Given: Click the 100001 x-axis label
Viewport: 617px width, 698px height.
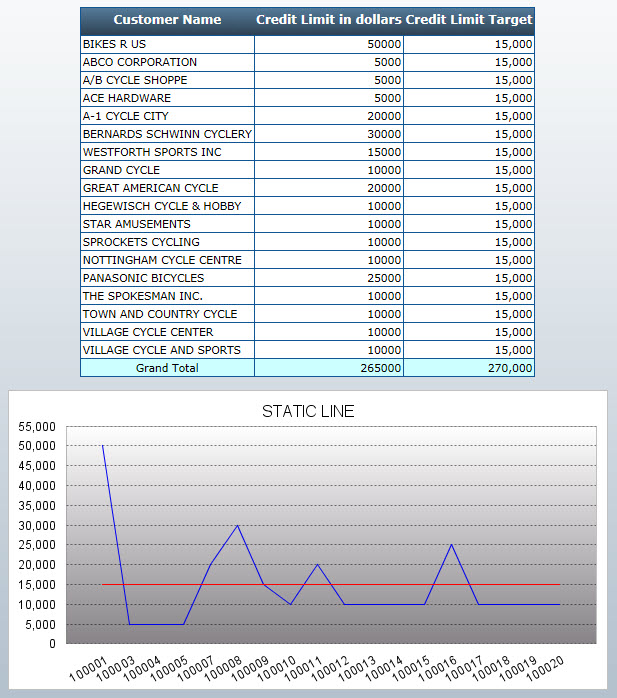Looking at the screenshot, I should click(x=88, y=669).
